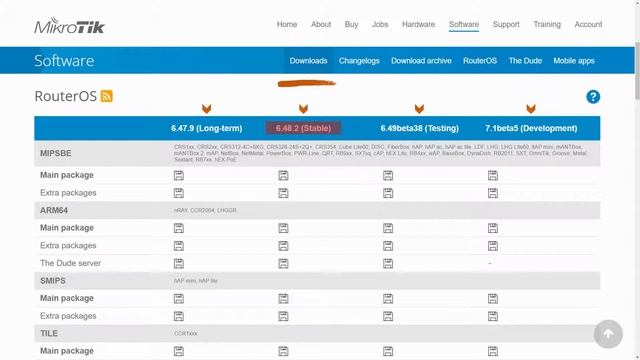Download TILE Main package Testing version

pos(388,351)
